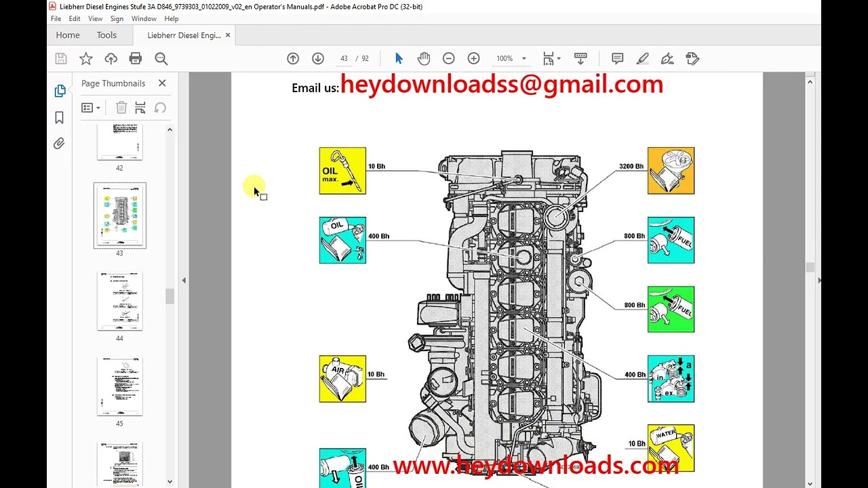This screenshot has height=488, width=868.
Task: Click the stamp tool icon
Action: tap(692, 59)
